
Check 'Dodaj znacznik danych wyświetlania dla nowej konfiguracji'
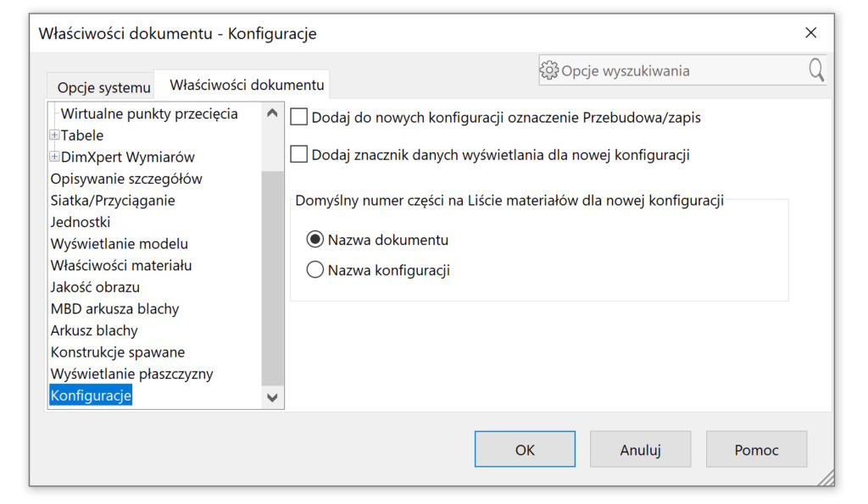300,156
